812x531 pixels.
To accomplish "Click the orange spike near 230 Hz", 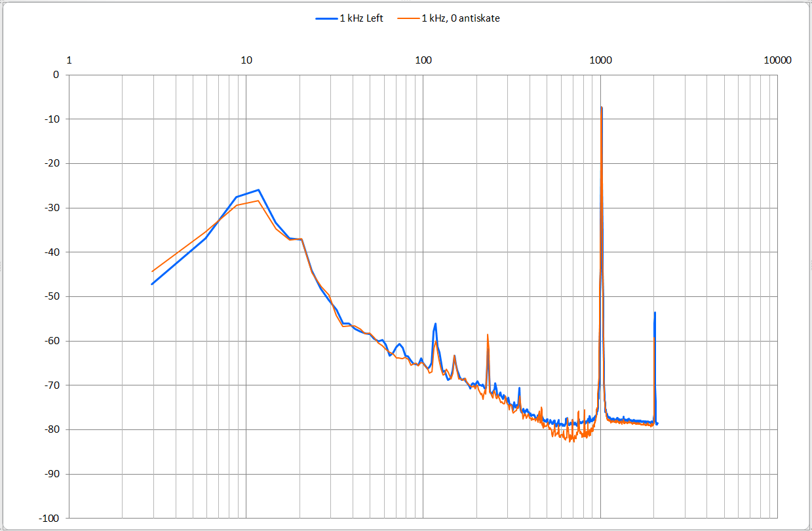I will [488, 335].
